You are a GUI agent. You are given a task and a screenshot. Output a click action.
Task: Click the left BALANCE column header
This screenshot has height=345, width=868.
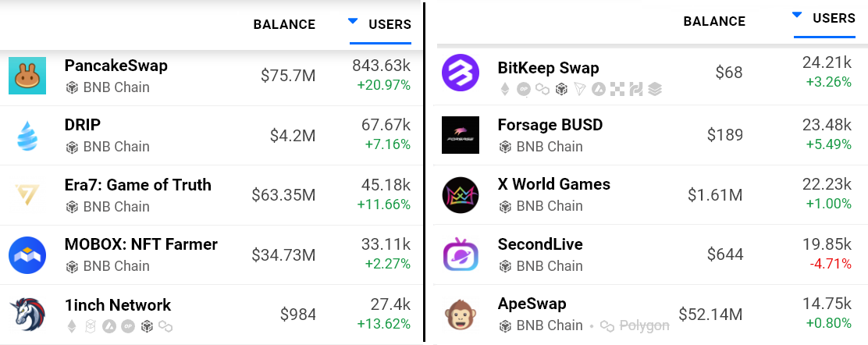click(x=284, y=25)
